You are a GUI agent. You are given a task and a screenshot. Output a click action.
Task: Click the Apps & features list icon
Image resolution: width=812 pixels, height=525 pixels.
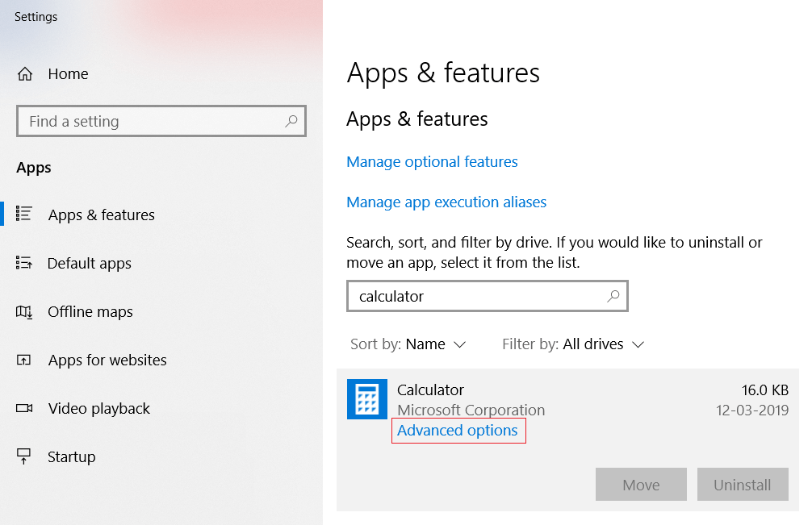24,215
